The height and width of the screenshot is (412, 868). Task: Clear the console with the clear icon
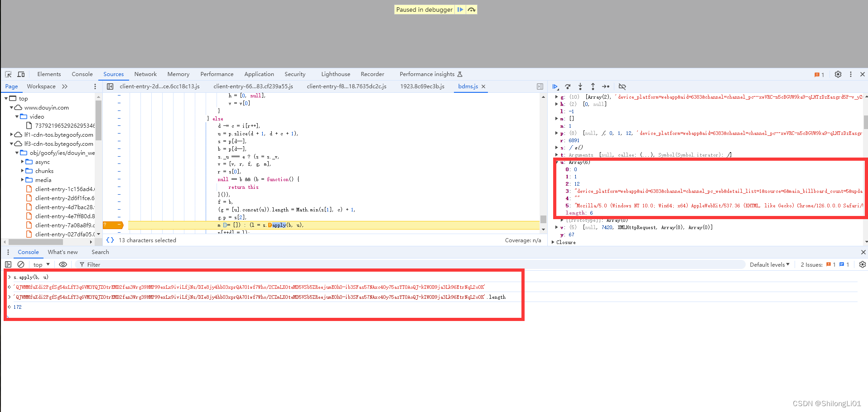21,264
